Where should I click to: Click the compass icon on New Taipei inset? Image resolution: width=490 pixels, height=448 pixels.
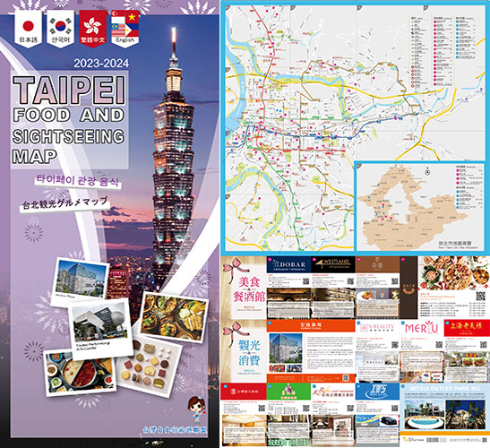point(427,172)
